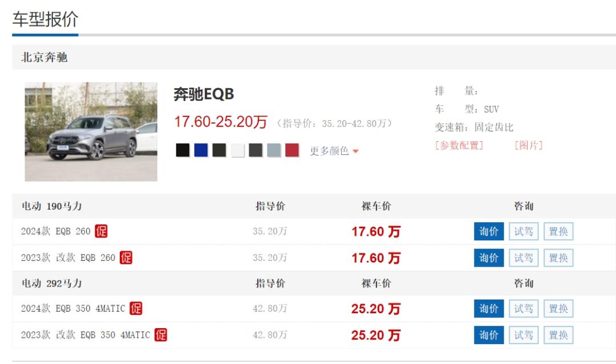Click the 排量 spec label
Screen dimensions: 616x364
tap(456, 91)
